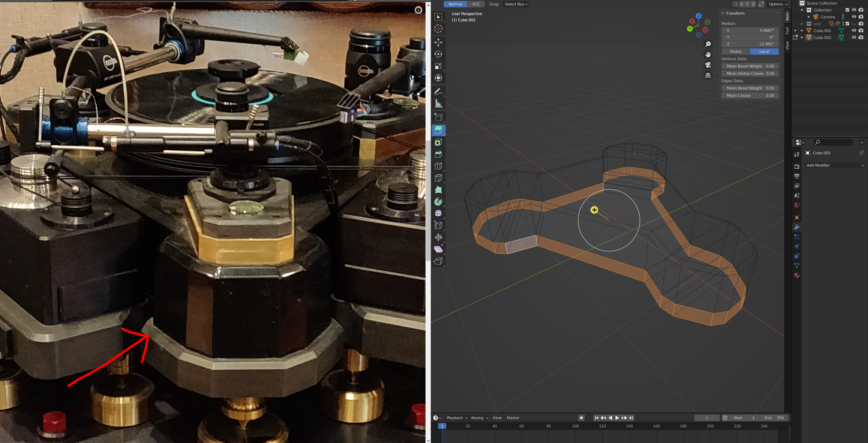Screen dimensions: 868x443
Task: Open the Options dropdown in header
Action: [778, 4]
